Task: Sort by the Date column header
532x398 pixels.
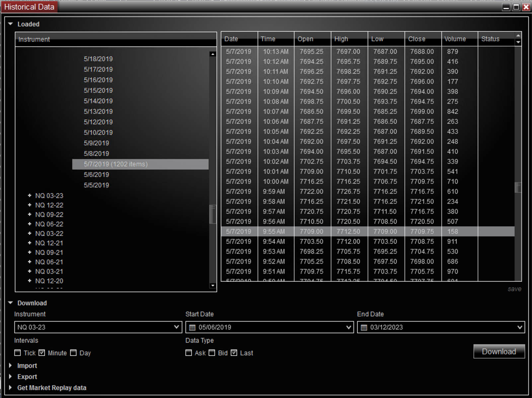Action: click(239, 39)
